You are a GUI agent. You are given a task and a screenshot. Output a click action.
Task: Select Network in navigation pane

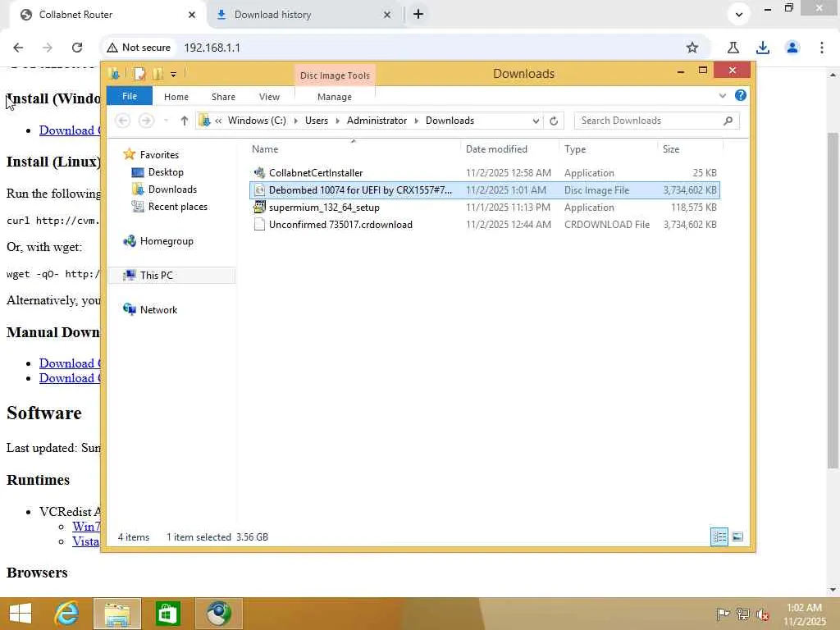click(x=158, y=309)
